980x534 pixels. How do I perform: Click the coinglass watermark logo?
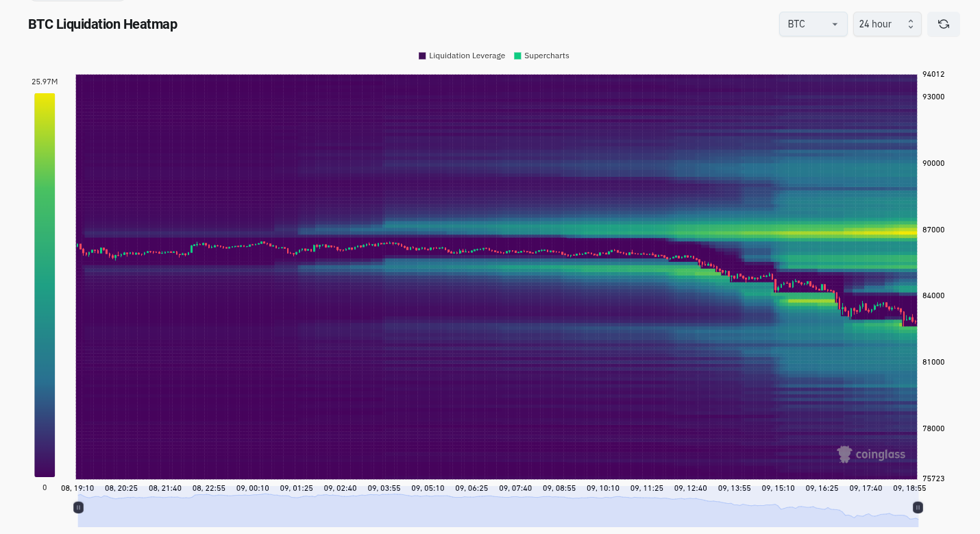click(871, 454)
